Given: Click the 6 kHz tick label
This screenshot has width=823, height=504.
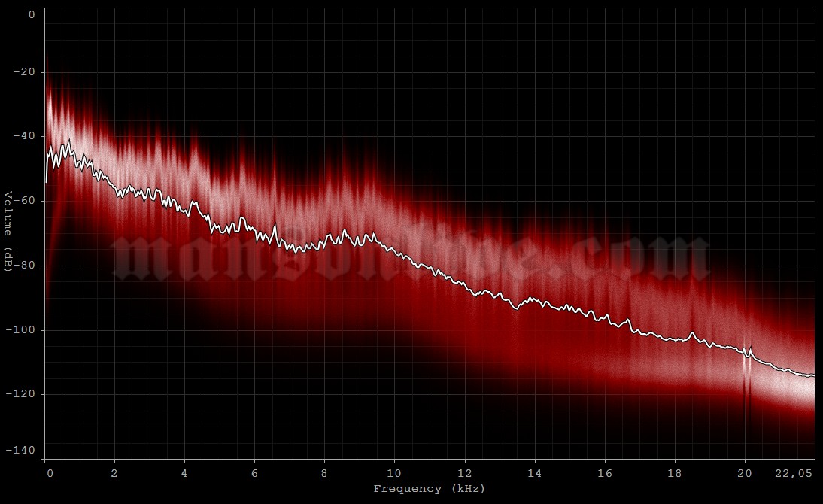Looking at the screenshot, I should (254, 474).
